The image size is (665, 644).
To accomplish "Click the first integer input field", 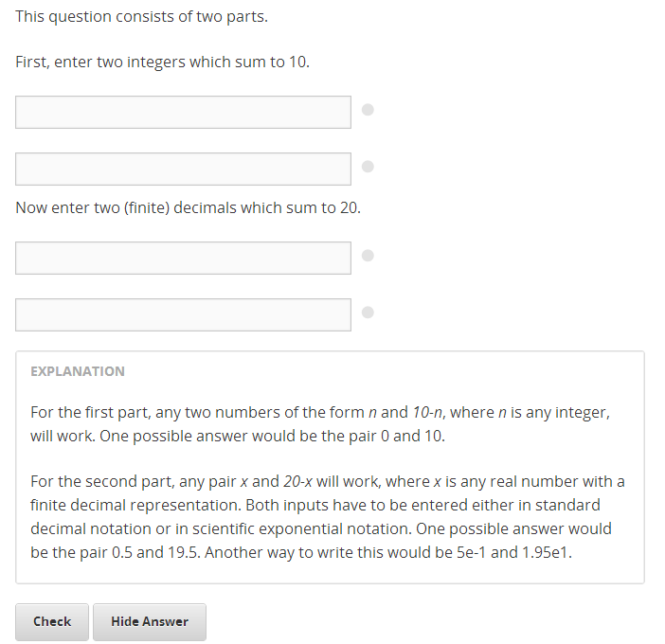I will click(183, 112).
